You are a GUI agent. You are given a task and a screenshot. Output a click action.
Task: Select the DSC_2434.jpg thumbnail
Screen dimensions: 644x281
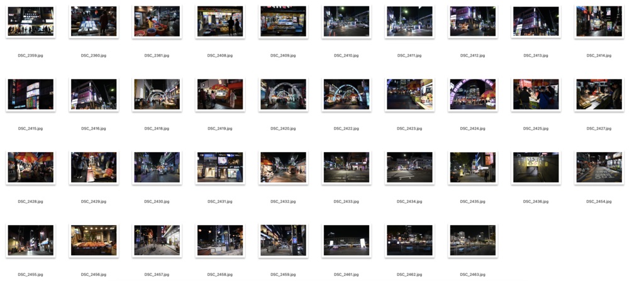point(409,167)
